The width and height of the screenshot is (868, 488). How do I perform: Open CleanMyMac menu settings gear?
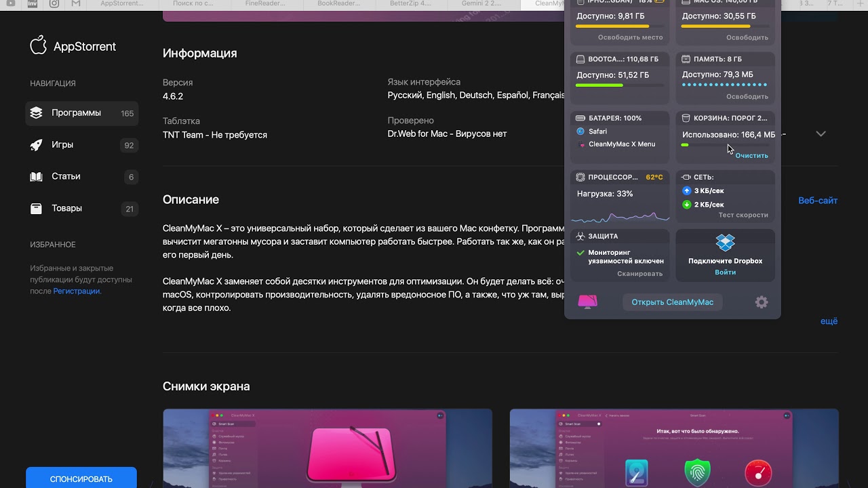point(762,302)
